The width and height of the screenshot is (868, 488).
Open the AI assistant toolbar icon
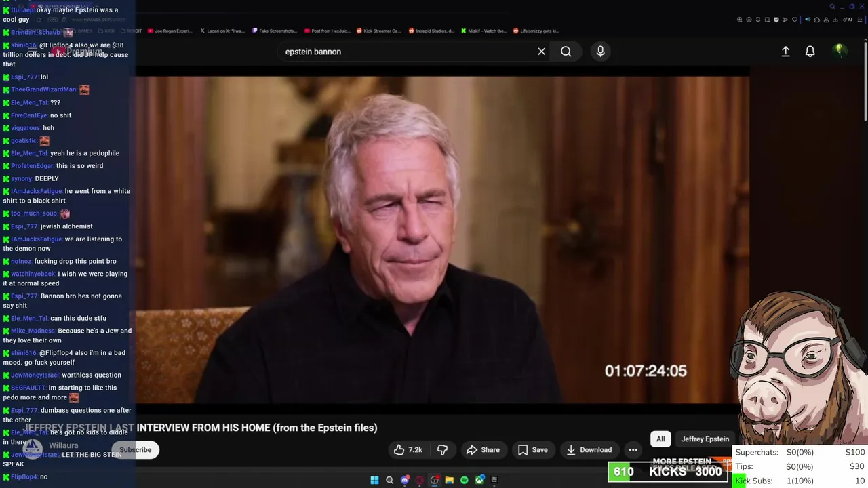(848, 20)
